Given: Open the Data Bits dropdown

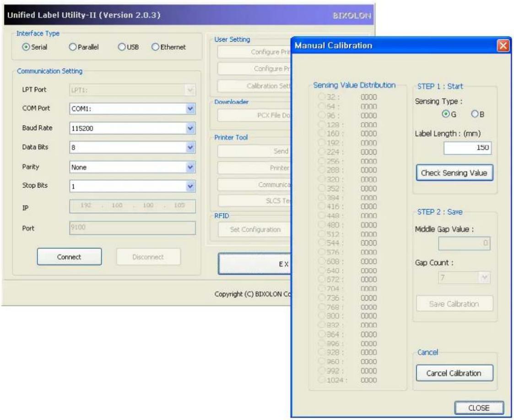Looking at the screenshot, I should (190, 147).
